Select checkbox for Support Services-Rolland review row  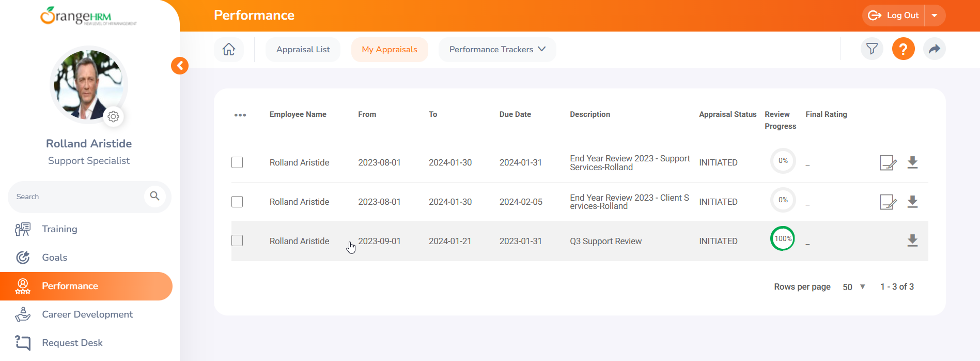point(237,162)
